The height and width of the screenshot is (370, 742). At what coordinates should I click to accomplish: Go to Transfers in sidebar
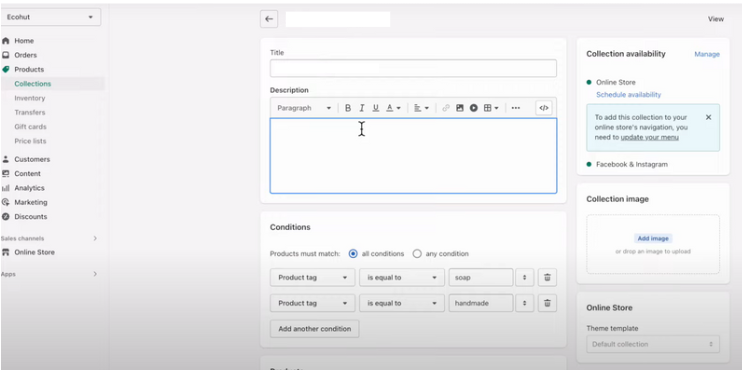[x=30, y=112]
